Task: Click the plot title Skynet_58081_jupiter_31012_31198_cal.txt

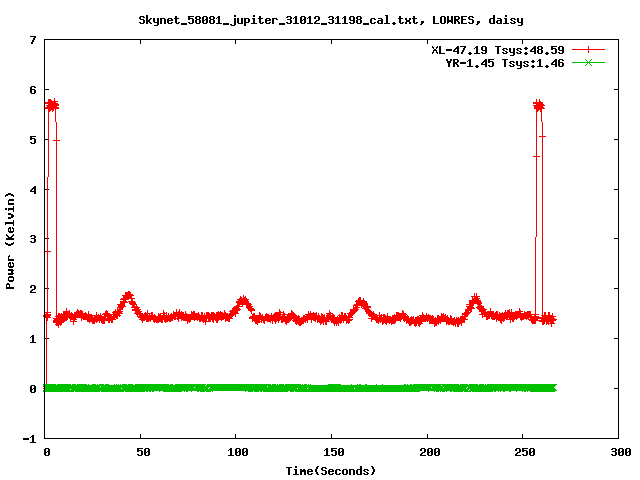Action: (278, 20)
